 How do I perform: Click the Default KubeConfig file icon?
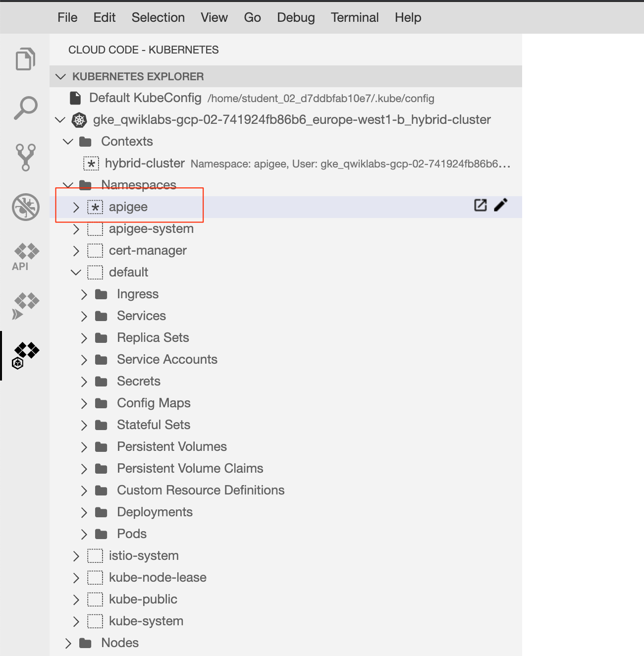75,98
